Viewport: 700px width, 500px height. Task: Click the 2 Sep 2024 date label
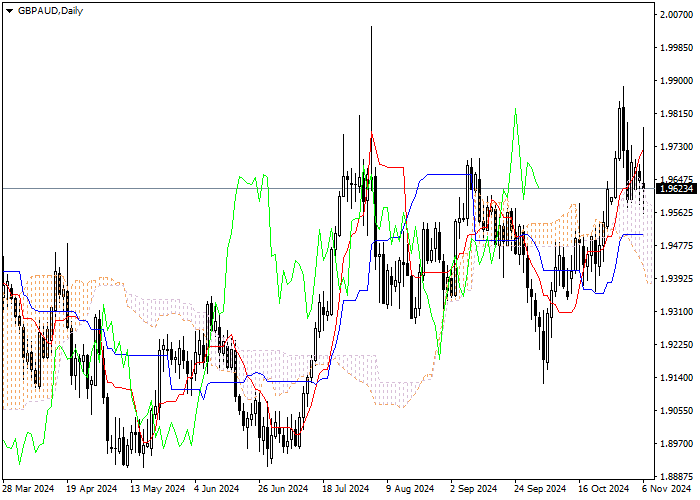tap(474, 489)
